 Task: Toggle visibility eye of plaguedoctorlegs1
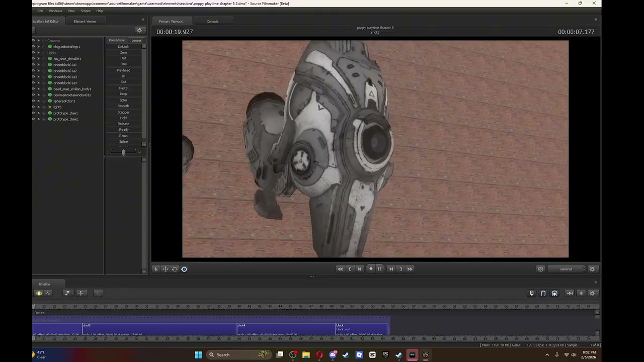tap(34, 47)
